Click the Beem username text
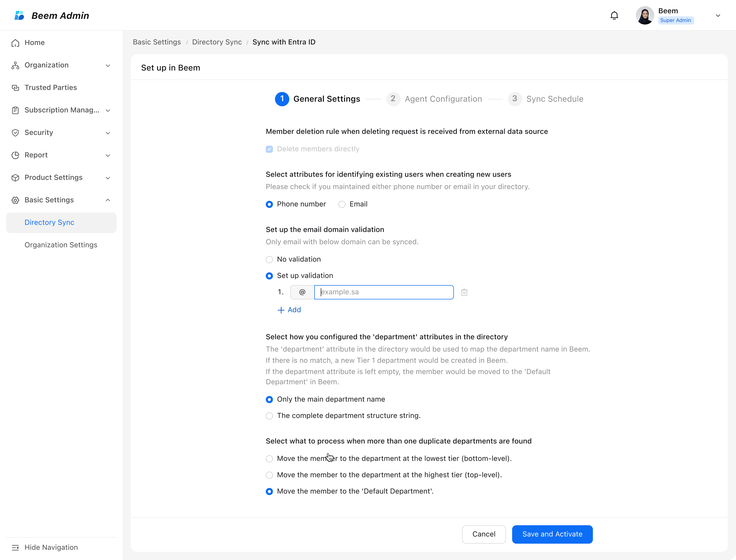The image size is (736, 560). click(668, 11)
